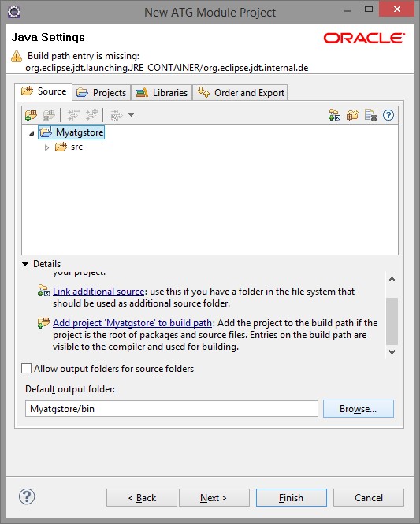Open the toolbar dropdown arrow
This screenshot has width=420, height=524.
click(x=132, y=115)
